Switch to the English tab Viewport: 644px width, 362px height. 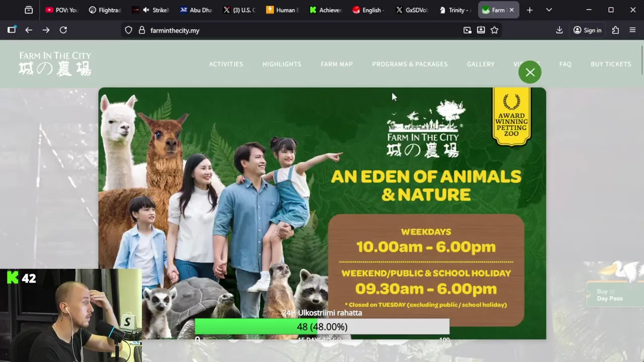[368, 10]
